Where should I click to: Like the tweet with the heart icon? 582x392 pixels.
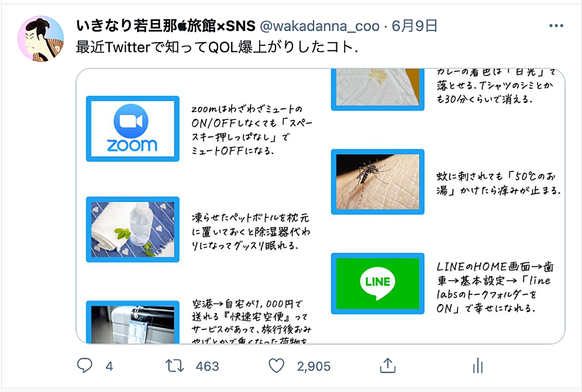coord(277,366)
